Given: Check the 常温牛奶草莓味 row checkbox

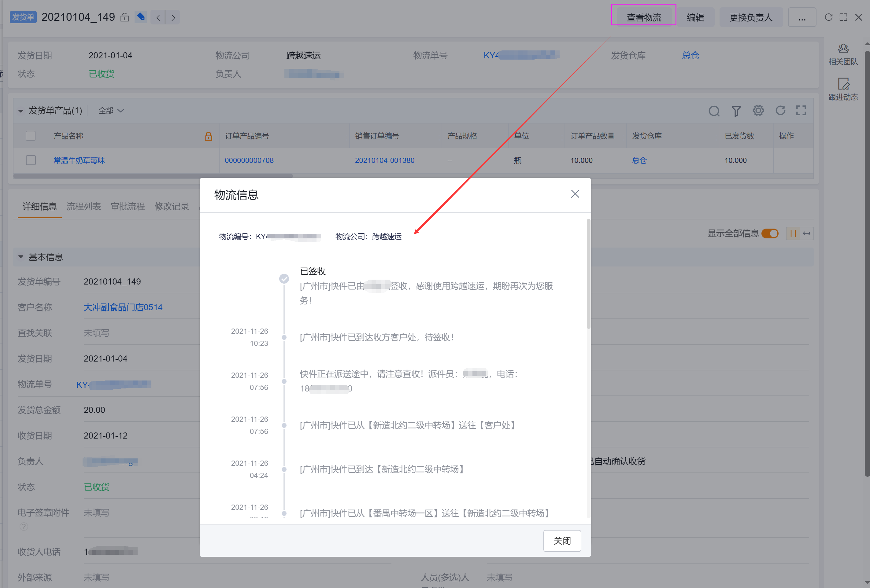Looking at the screenshot, I should point(31,160).
